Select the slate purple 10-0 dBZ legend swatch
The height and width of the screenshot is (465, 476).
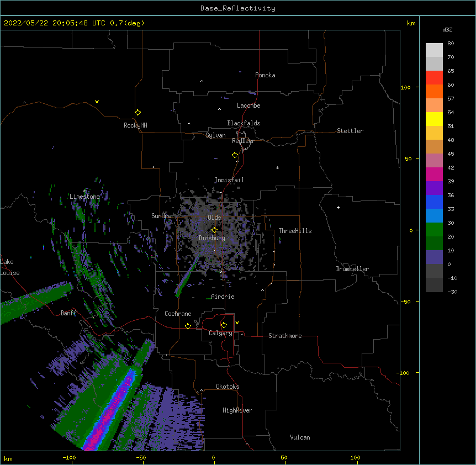pos(434,257)
